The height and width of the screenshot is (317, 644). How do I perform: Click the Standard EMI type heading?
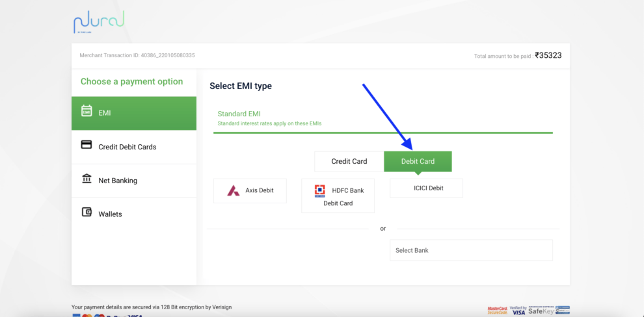tap(239, 114)
